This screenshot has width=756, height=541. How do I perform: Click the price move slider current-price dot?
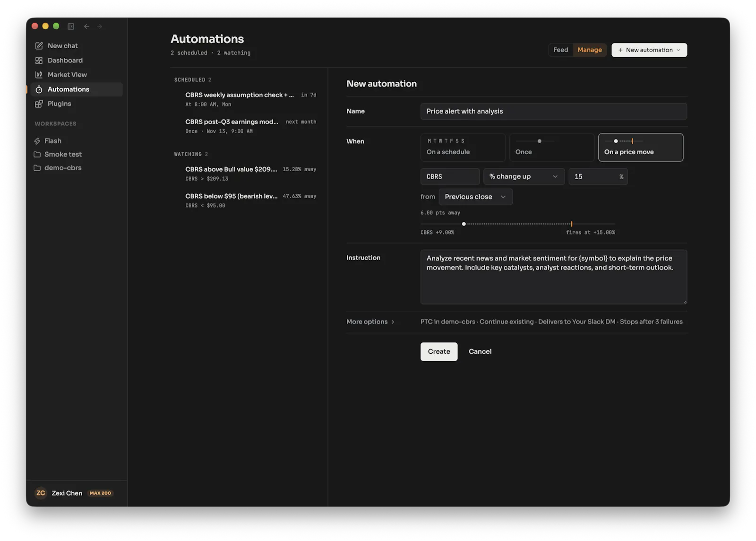click(464, 224)
